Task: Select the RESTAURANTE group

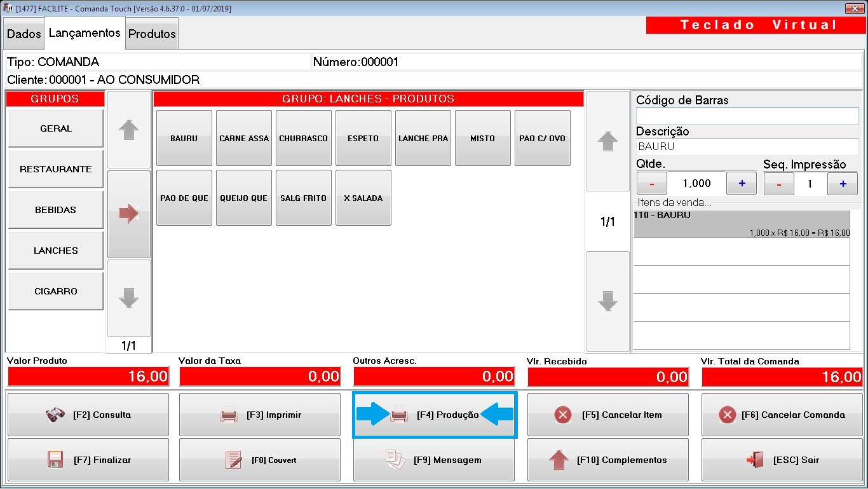Action: coord(56,169)
